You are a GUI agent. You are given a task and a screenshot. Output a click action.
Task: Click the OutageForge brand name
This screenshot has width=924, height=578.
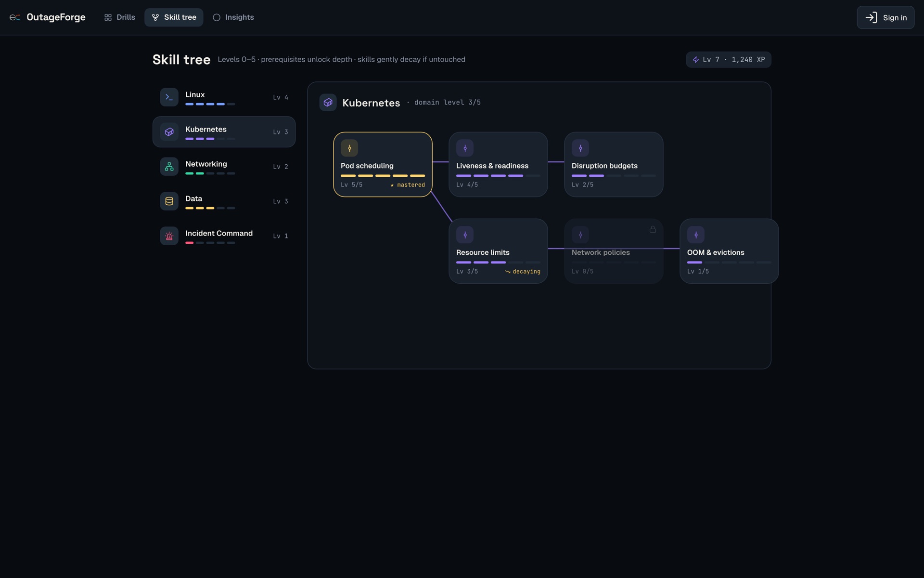click(56, 17)
